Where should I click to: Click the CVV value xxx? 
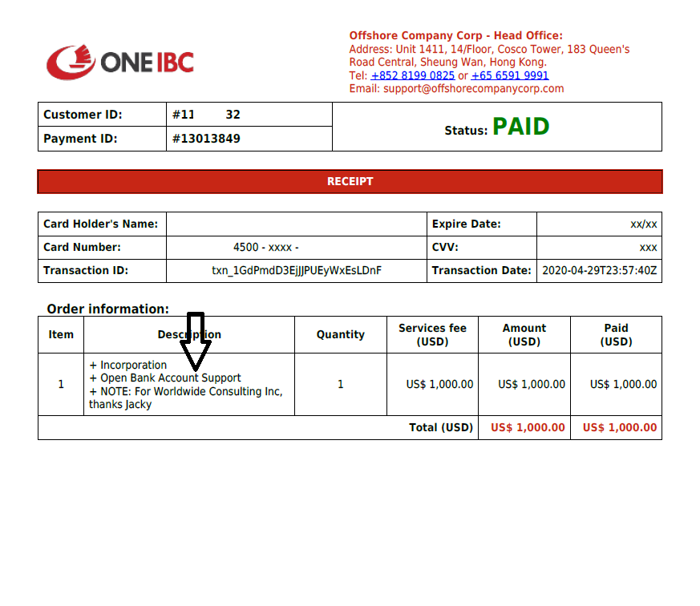click(648, 248)
